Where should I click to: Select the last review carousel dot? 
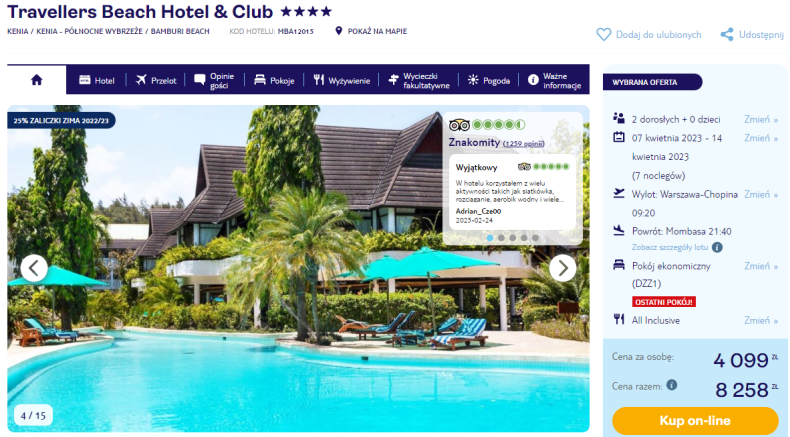535,238
